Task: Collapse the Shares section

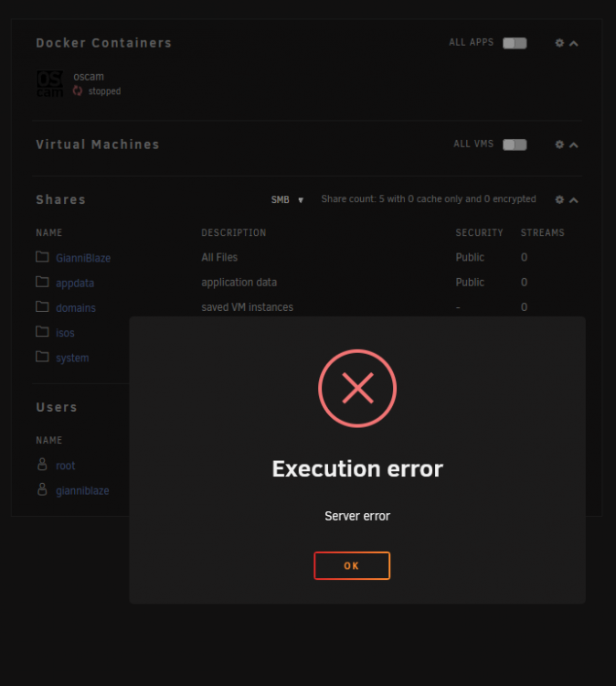Action: point(574,200)
